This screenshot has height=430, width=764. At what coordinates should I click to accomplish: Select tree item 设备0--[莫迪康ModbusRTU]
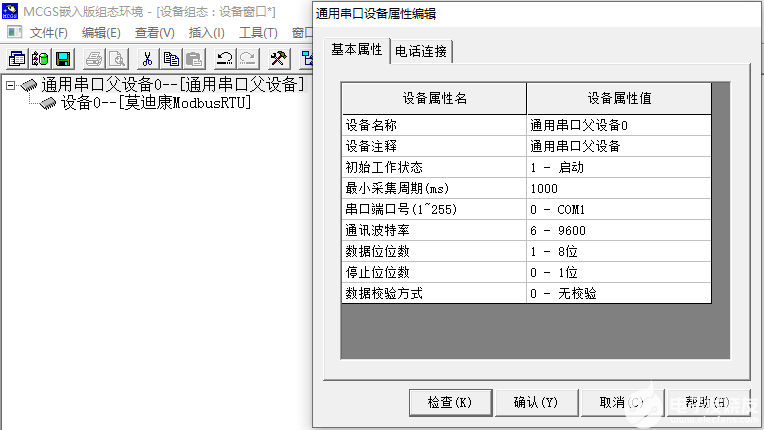click(156, 103)
